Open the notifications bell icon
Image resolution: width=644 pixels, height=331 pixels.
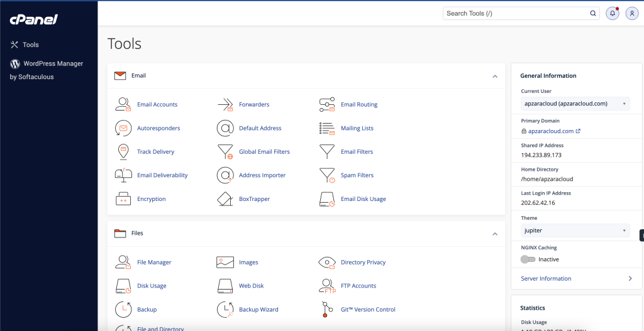(x=612, y=13)
